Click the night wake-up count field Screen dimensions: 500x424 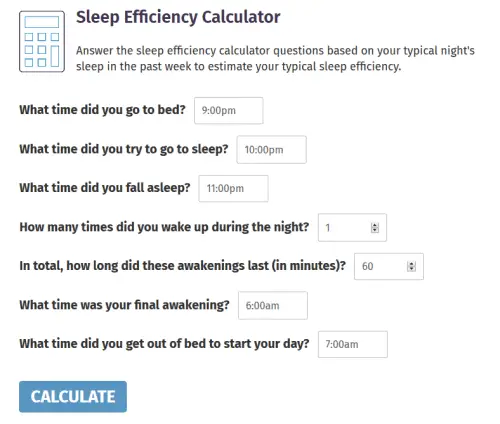click(x=352, y=228)
